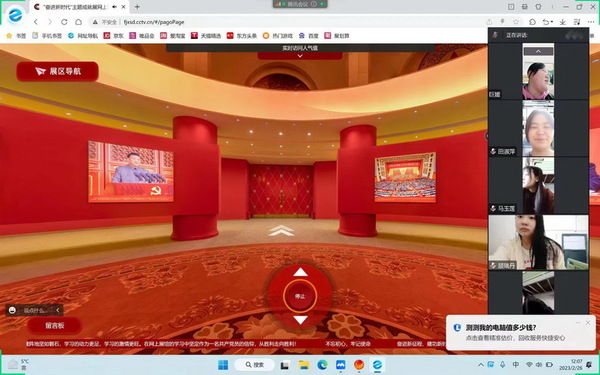Open the 京东 bookmark

[114, 36]
